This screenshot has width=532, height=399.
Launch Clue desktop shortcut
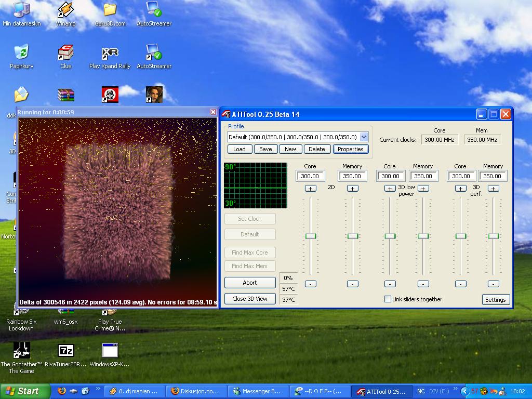pos(66,56)
